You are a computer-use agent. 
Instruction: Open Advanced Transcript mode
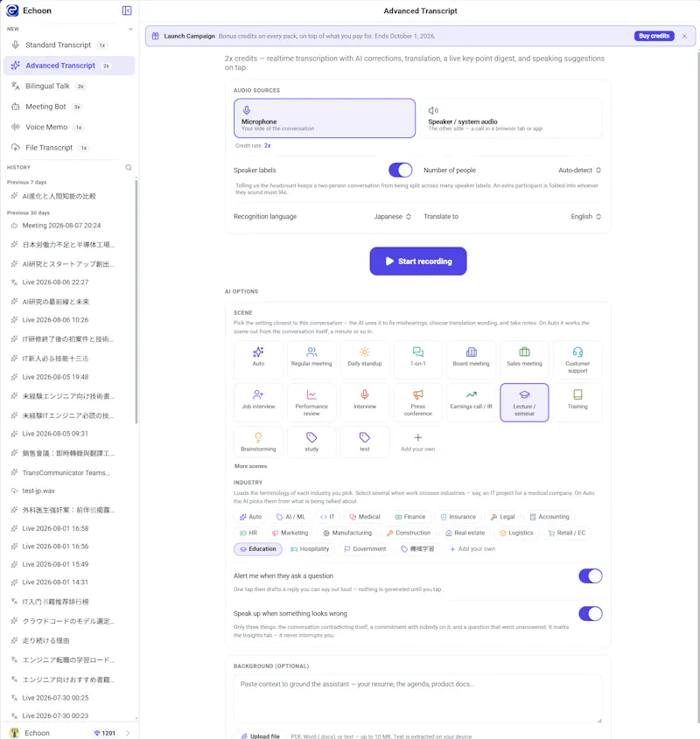pyautogui.click(x=69, y=66)
